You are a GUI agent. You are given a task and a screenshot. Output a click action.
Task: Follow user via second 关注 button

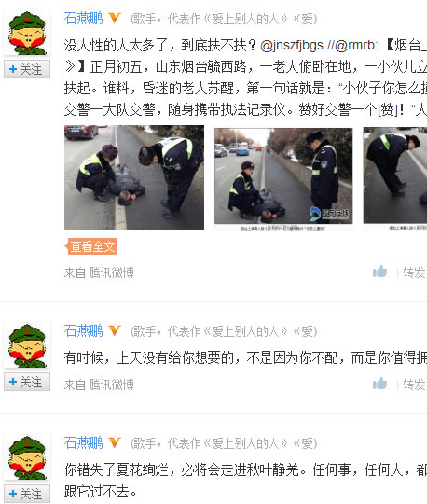27,382
